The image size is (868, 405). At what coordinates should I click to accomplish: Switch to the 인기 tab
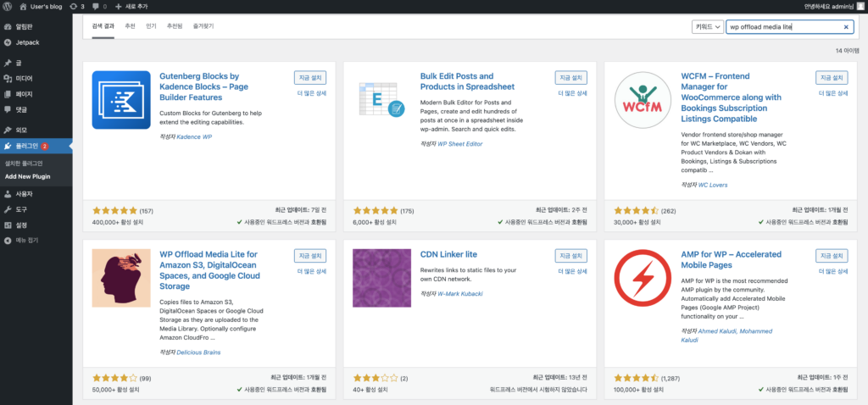point(151,26)
